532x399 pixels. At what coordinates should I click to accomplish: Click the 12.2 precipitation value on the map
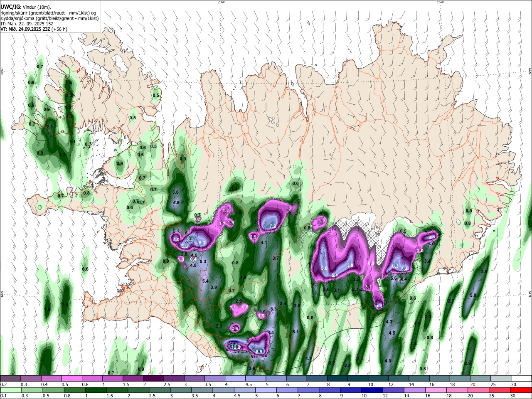point(236,347)
